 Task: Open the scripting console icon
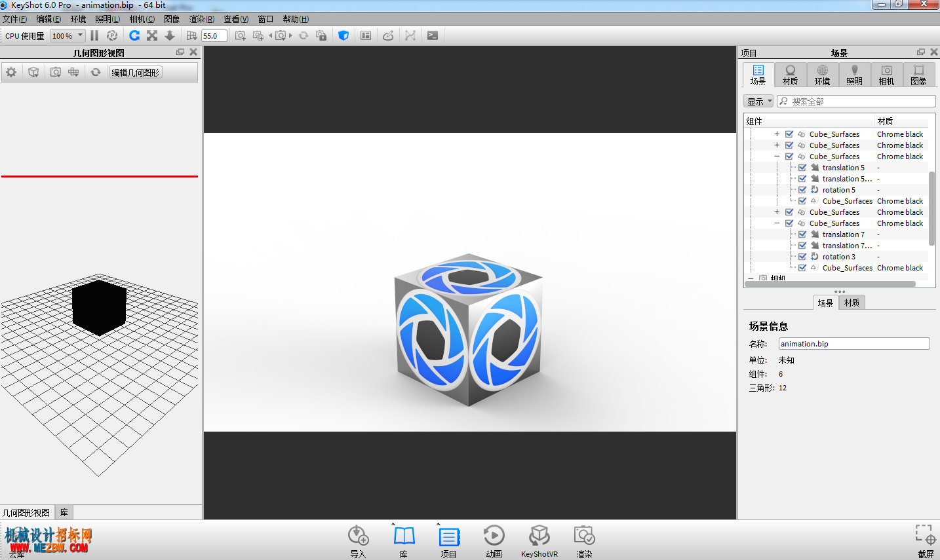tap(433, 35)
